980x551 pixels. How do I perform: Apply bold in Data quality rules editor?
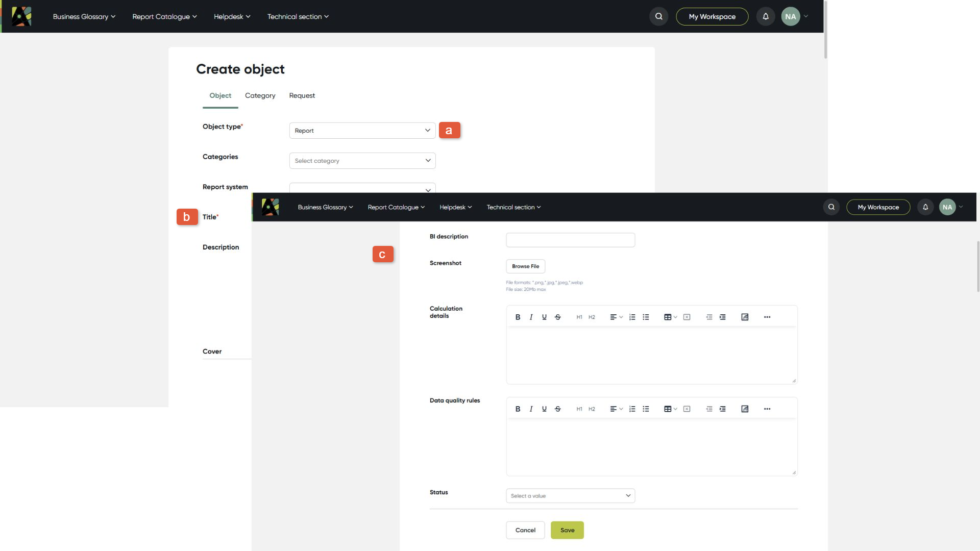tap(518, 409)
